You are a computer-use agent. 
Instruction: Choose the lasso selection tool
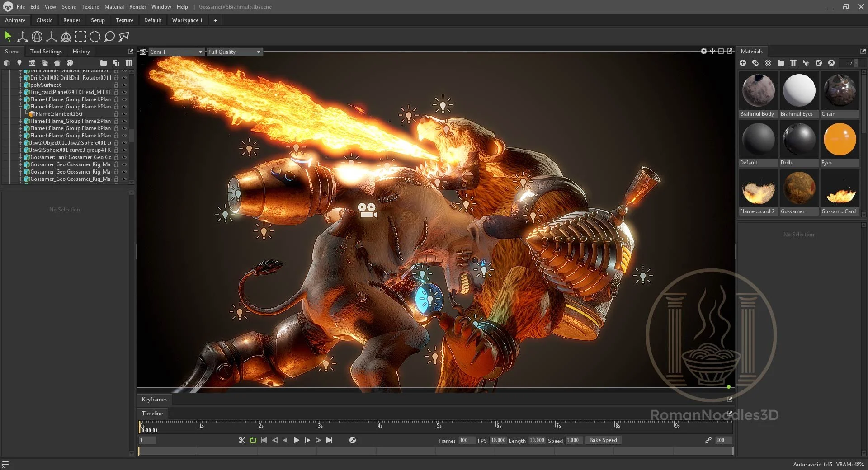[109, 37]
